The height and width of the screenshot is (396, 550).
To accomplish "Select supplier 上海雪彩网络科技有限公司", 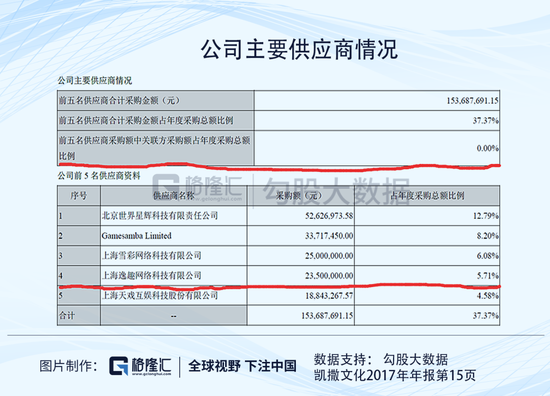I will [x=152, y=256].
